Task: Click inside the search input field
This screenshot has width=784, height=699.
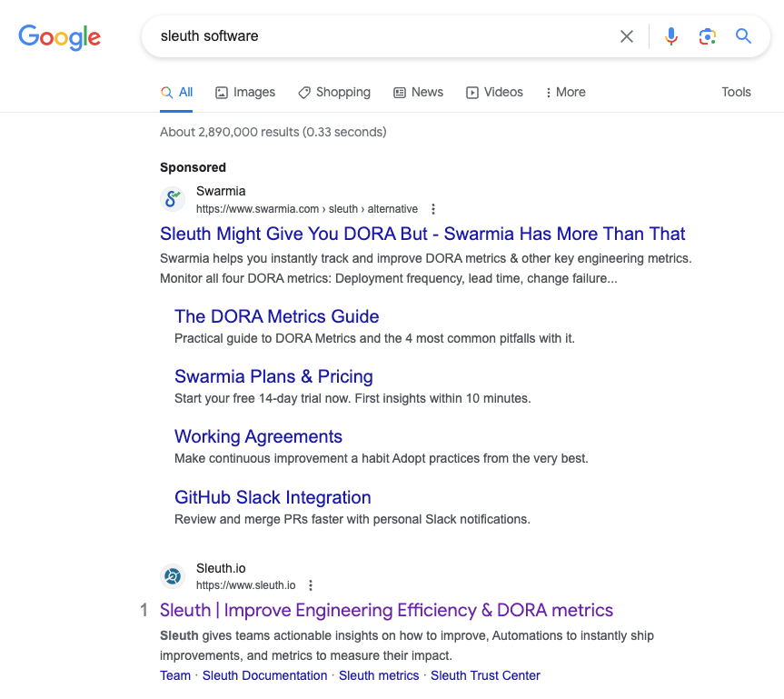Action: (x=382, y=36)
